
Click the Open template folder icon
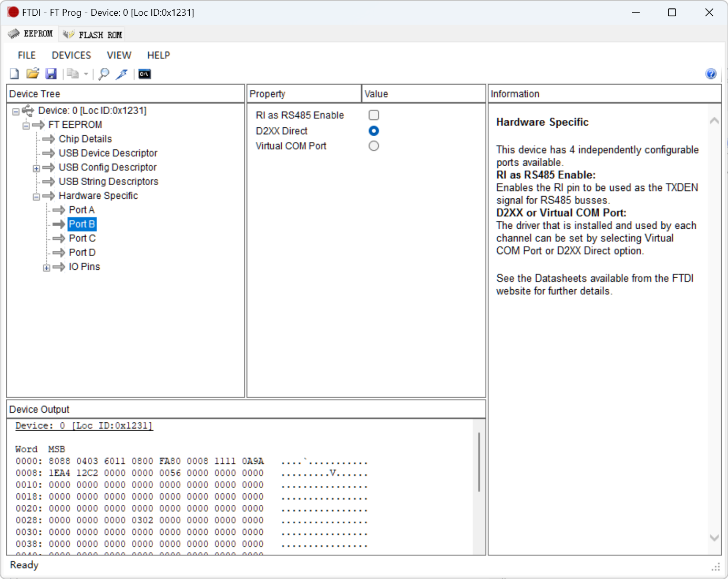pyautogui.click(x=33, y=74)
